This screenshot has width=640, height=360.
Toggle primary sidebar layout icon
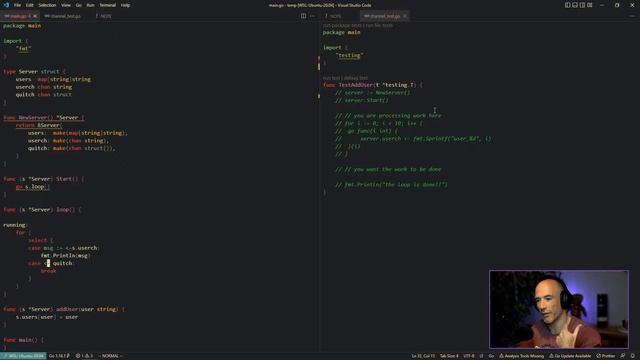[567, 5]
